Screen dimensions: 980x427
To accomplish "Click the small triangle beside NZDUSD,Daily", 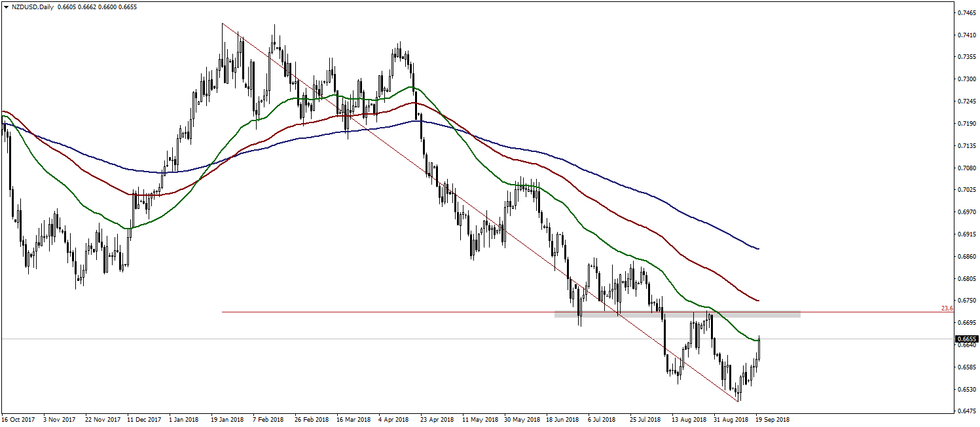I will pos(6,7).
